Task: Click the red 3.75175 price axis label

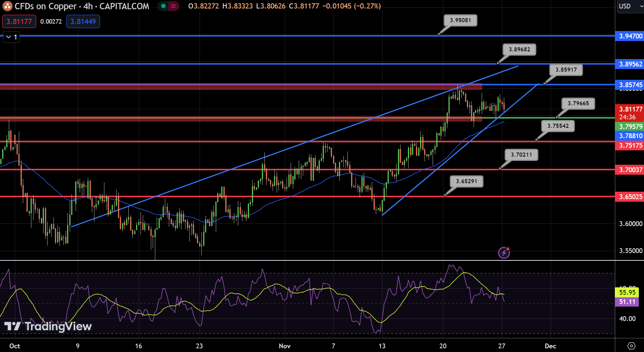Action: pos(630,146)
